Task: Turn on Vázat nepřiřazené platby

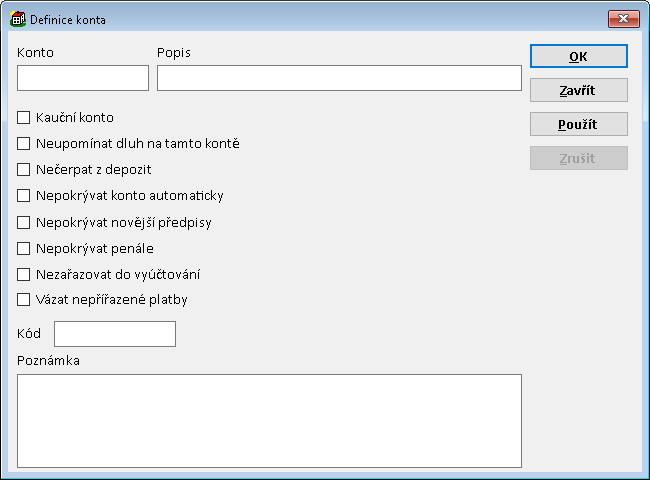Action: coord(24,299)
